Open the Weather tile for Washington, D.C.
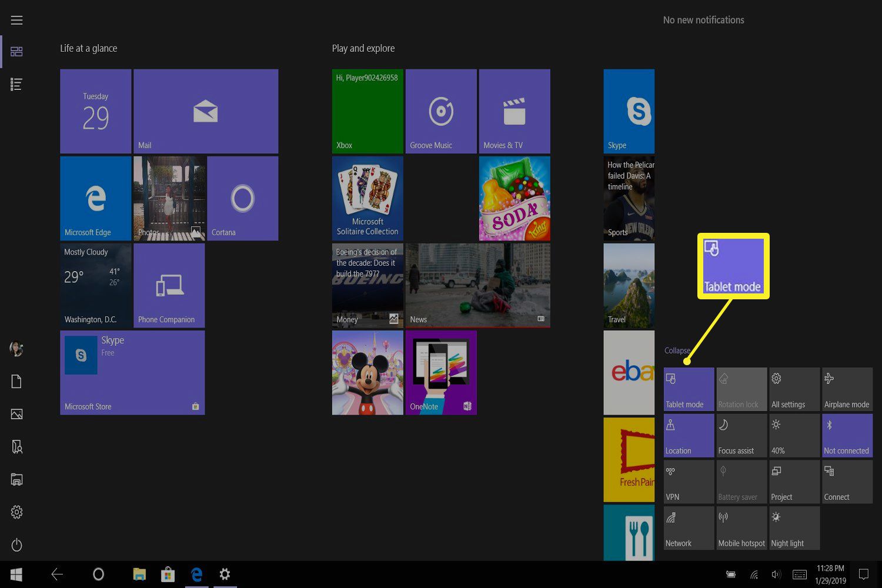Screen dimensions: 882x588 96,285
